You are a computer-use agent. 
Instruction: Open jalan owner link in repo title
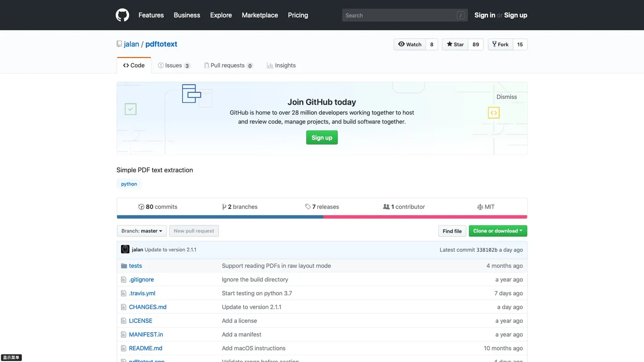pyautogui.click(x=132, y=44)
